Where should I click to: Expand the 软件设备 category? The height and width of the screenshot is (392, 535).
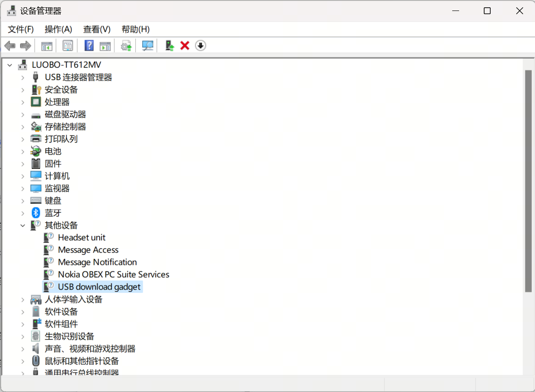(23, 312)
